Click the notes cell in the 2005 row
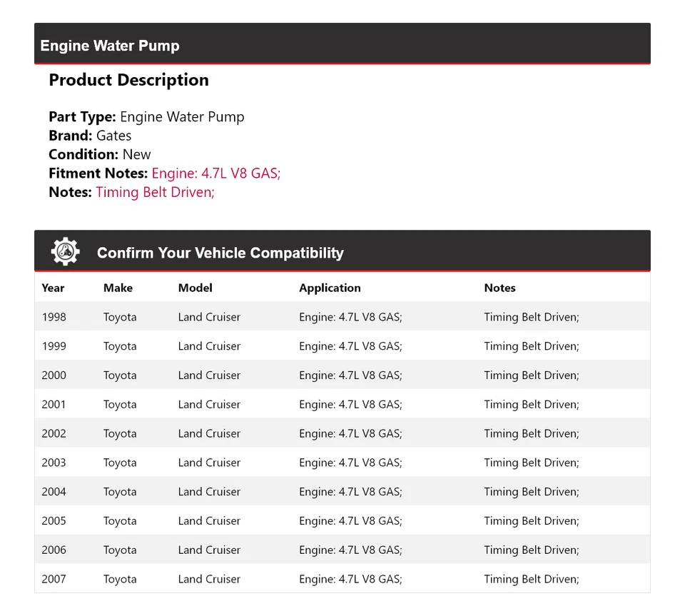This screenshot has height=616, width=685. tap(531, 521)
